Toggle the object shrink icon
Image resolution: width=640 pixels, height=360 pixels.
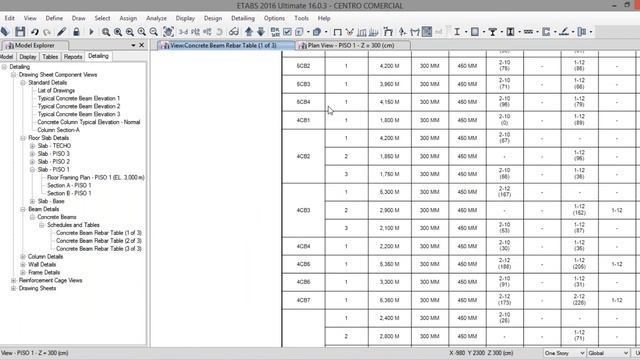point(275,32)
